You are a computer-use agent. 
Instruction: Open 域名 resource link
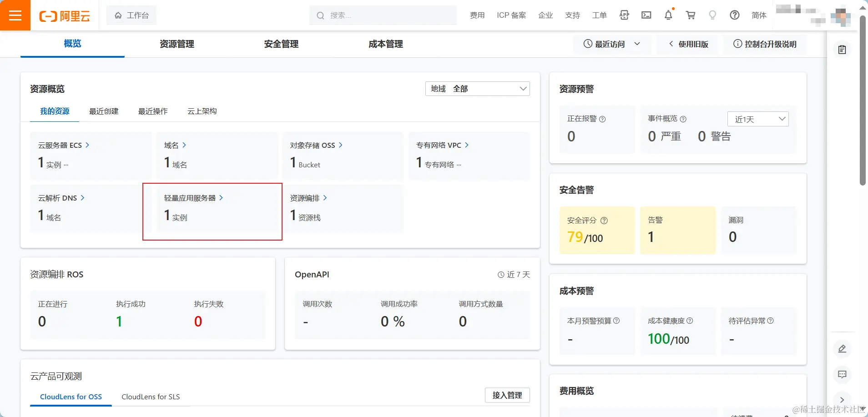coord(175,145)
